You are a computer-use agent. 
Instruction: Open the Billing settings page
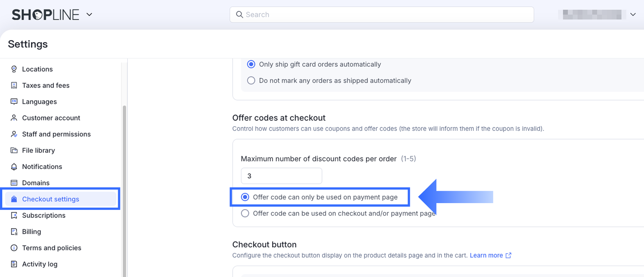pyautogui.click(x=31, y=232)
